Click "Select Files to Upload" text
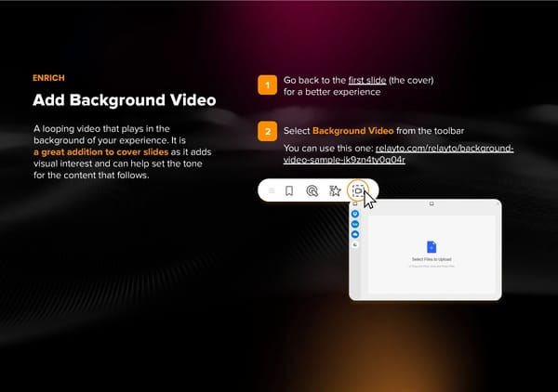 [432, 259]
